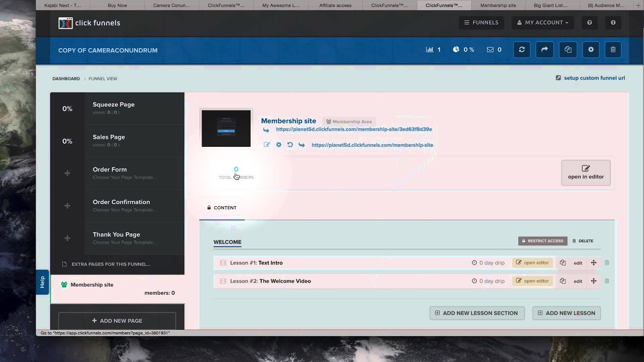Go to DASHBOARD breadcrumb

point(66,78)
